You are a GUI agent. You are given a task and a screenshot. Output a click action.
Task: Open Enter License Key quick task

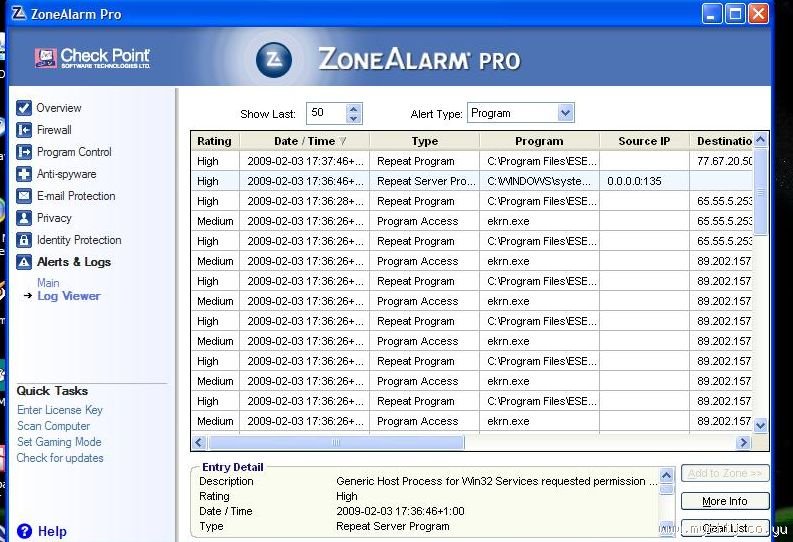pyautogui.click(x=60, y=410)
